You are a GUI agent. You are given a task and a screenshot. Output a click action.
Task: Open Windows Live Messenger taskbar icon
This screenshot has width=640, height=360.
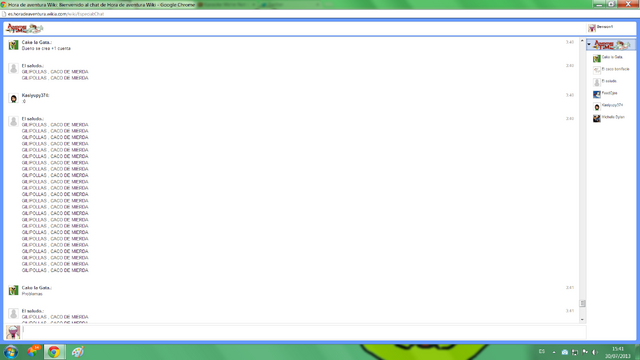[33, 352]
